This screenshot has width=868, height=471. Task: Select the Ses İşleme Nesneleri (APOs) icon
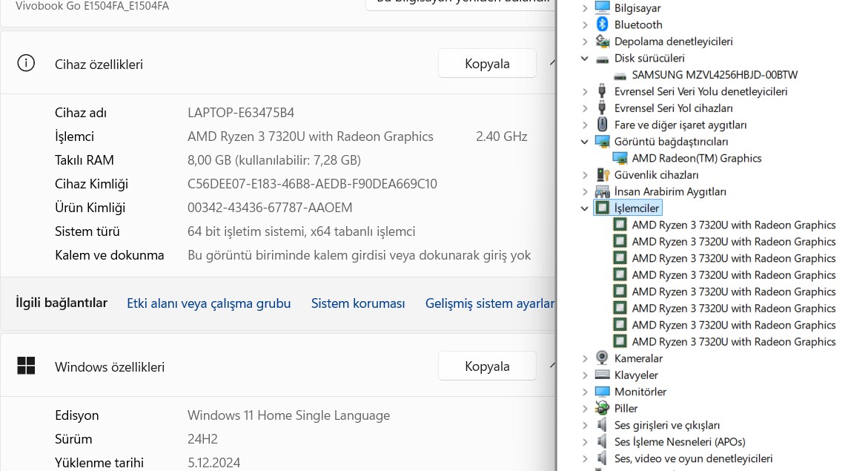click(603, 441)
